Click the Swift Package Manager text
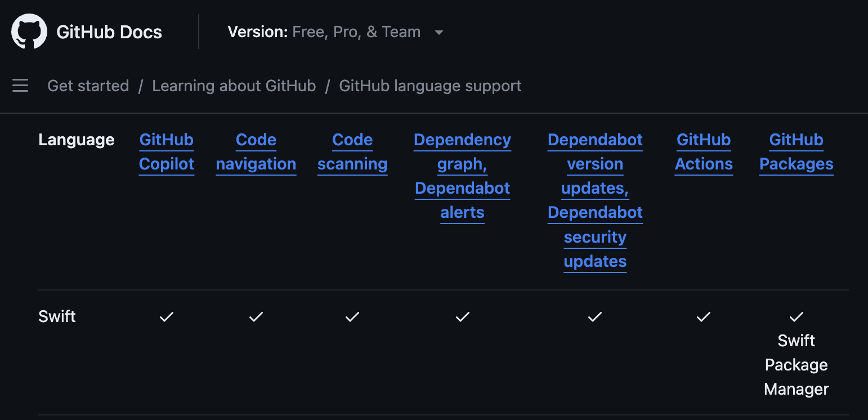 [x=797, y=365]
